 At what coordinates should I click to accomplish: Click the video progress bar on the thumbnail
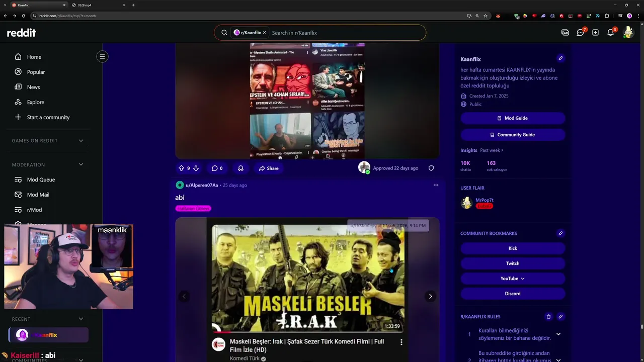[x=308, y=332]
